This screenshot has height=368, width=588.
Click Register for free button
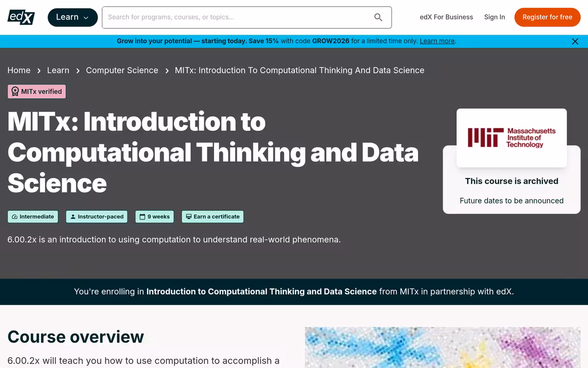[x=547, y=17]
